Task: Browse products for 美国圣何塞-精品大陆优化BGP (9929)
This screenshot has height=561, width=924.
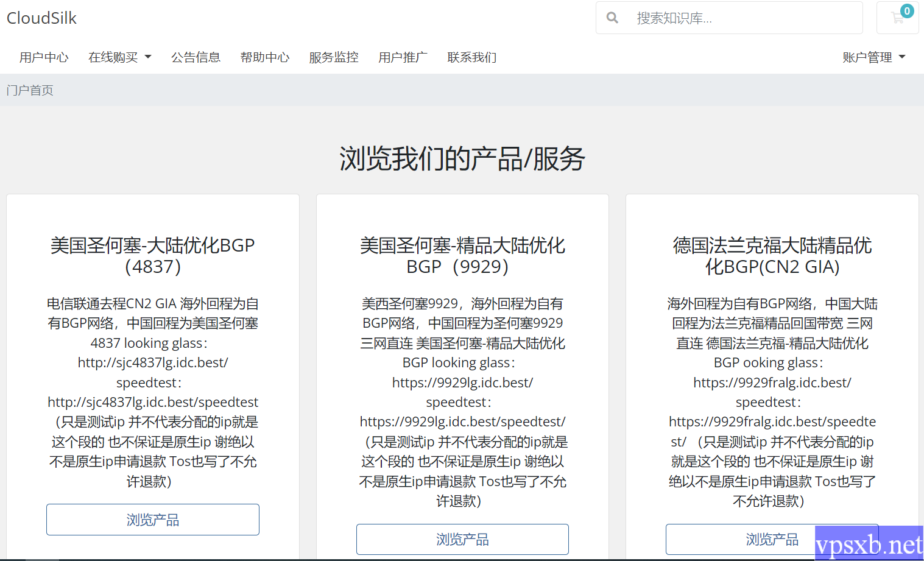Action: 462,539
